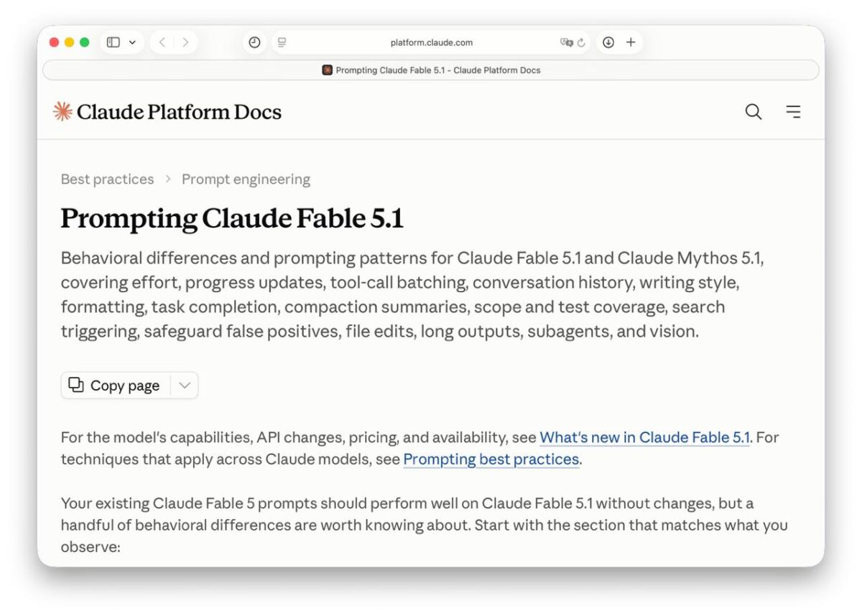The width and height of the screenshot is (862, 616).
Task: Open search with the magnifier icon
Action: click(x=754, y=111)
